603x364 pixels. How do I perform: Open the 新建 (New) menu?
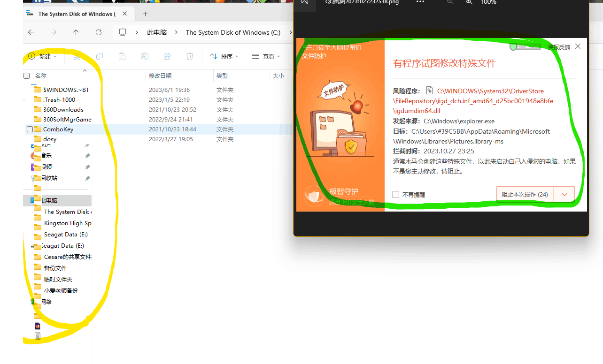[42, 56]
